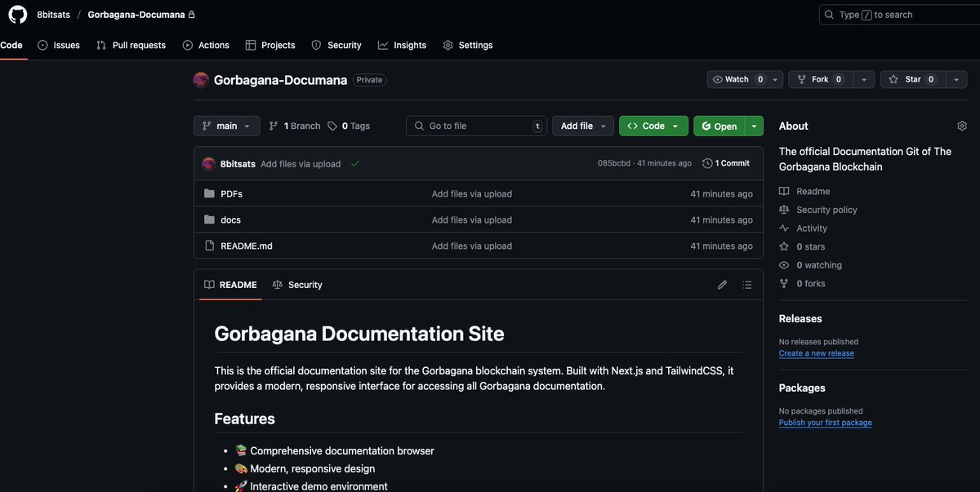Open the README outline list icon
This screenshot has width=980, height=492.
pyautogui.click(x=747, y=285)
